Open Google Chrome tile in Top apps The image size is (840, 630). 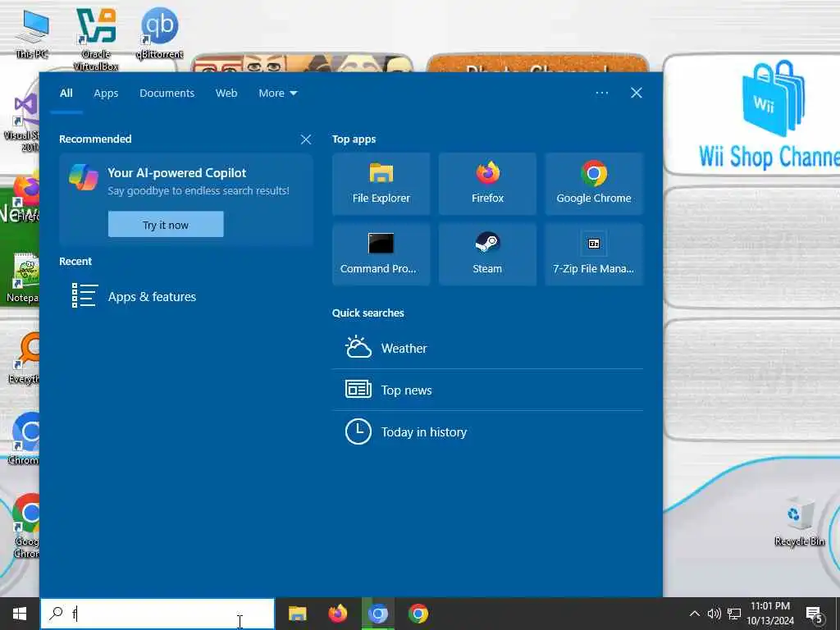coord(594,184)
